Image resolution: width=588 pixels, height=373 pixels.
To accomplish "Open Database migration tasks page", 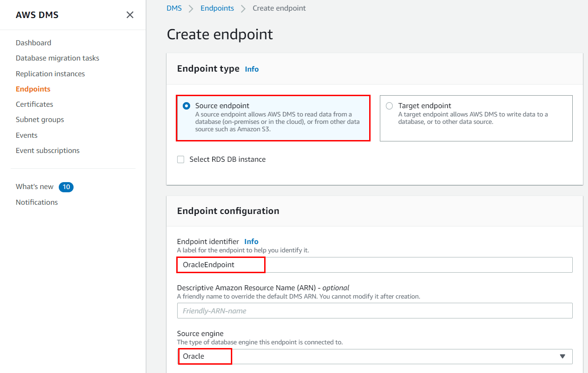I will (57, 58).
